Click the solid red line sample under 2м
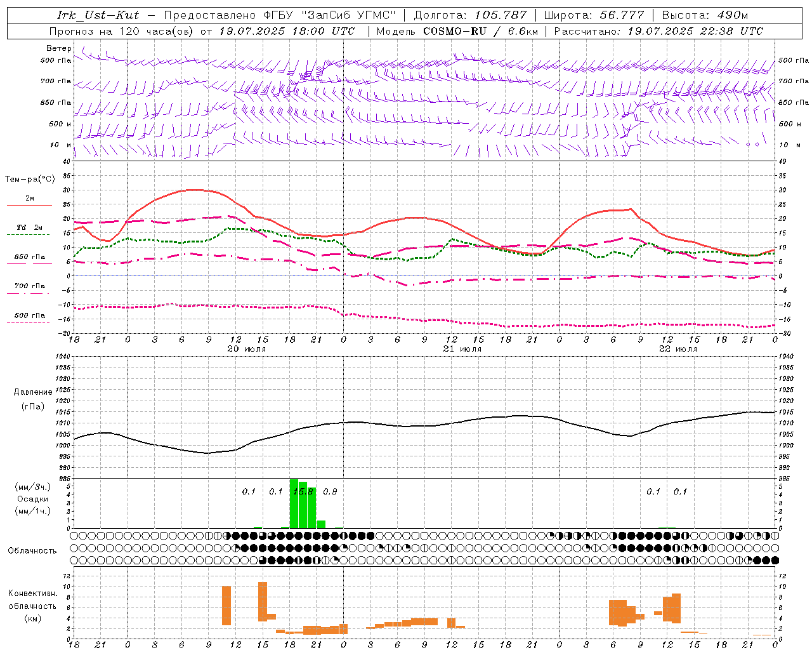 (29, 205)
